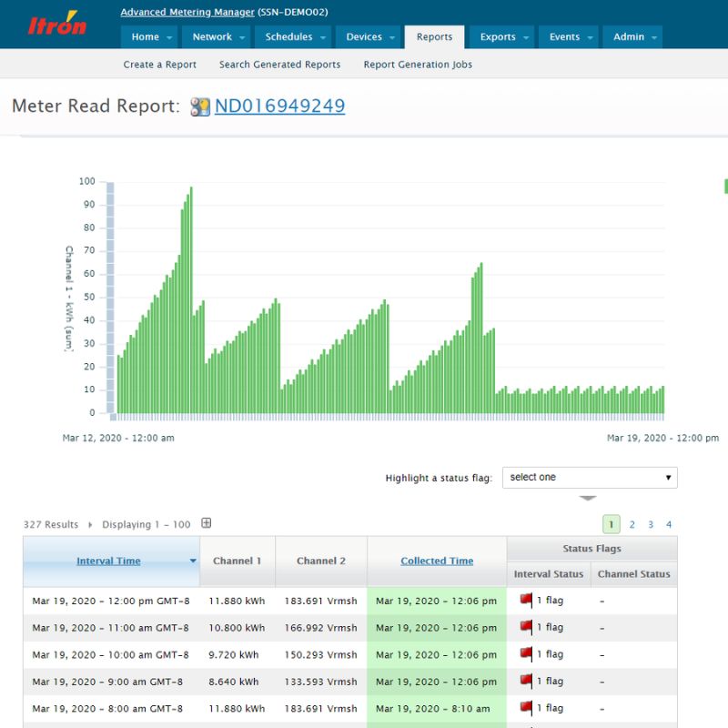
Task: Click the flag icon on the 8:00 am row
Action: click(x=524, y=708)
